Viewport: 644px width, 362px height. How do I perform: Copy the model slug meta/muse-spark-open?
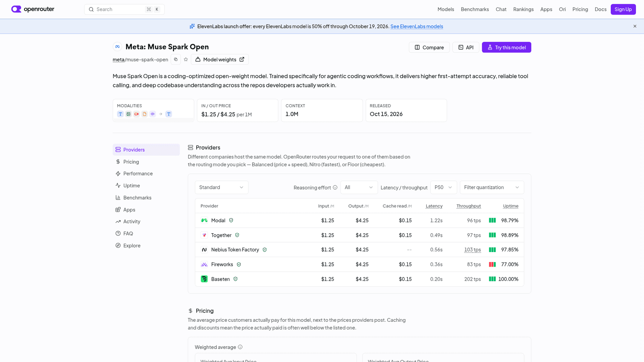click(x=176, y=59)
